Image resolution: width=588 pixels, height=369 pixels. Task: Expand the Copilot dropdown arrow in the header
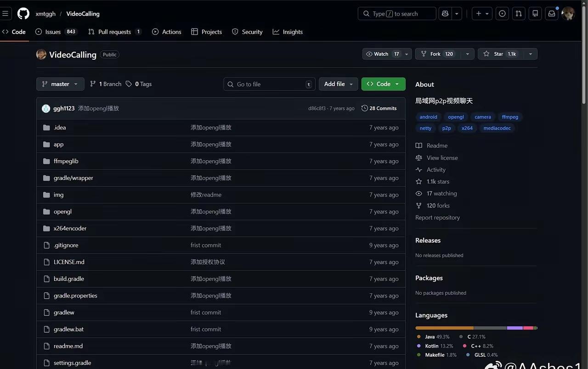coord(457,14)
